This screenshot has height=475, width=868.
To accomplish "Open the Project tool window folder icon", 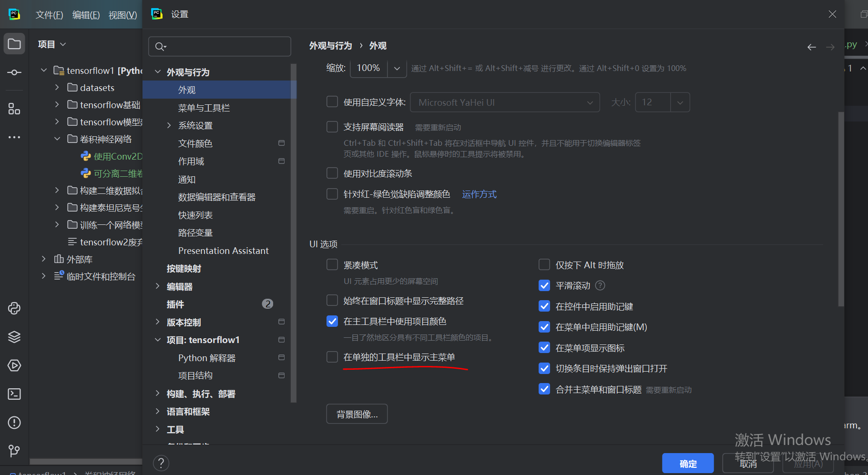I will tap(14, 44).
